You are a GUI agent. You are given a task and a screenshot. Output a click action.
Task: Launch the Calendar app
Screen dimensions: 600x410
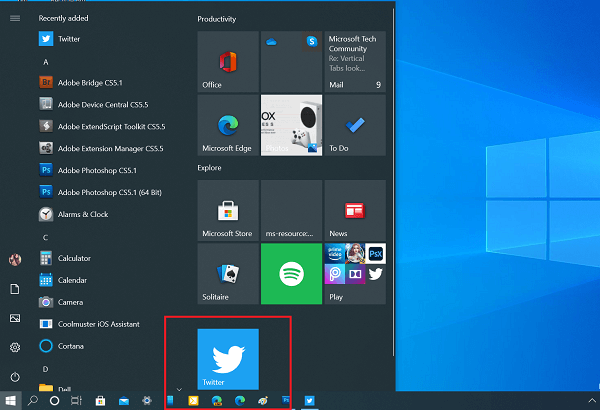[63, 280]
